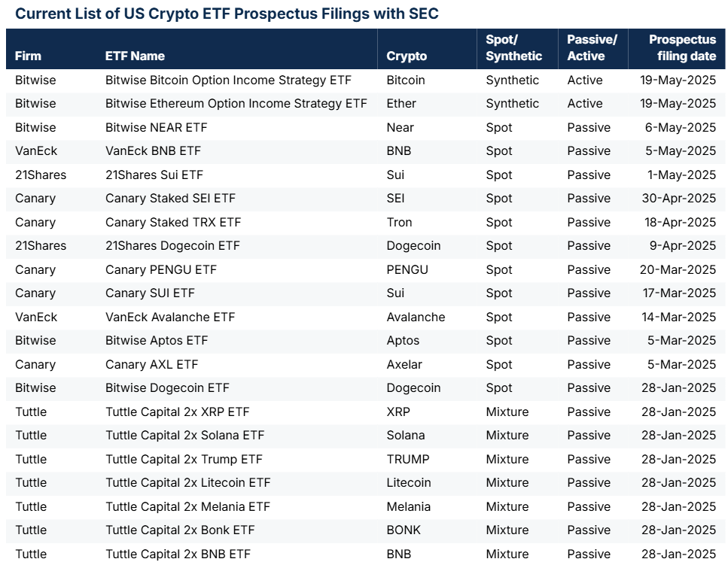
Task: Click the Firm column header
Action: coord(28,56)
